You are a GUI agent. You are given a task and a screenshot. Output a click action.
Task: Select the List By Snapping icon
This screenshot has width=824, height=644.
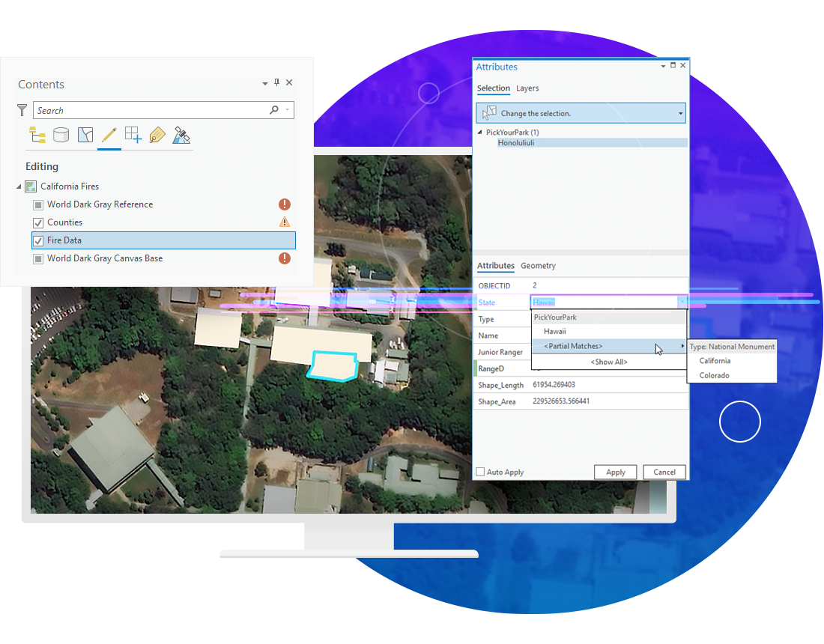click(133, 136)
